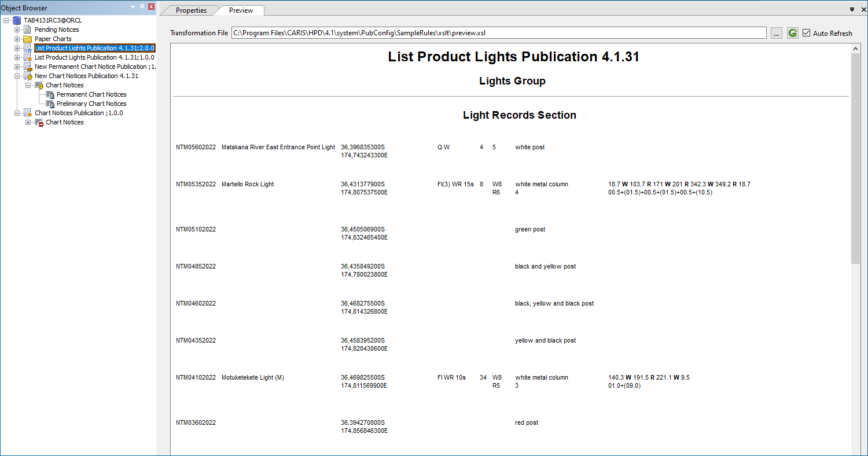Click the browse (...) button for transformation file
This screenshot has width=868, height=456.
pos(777,33)
